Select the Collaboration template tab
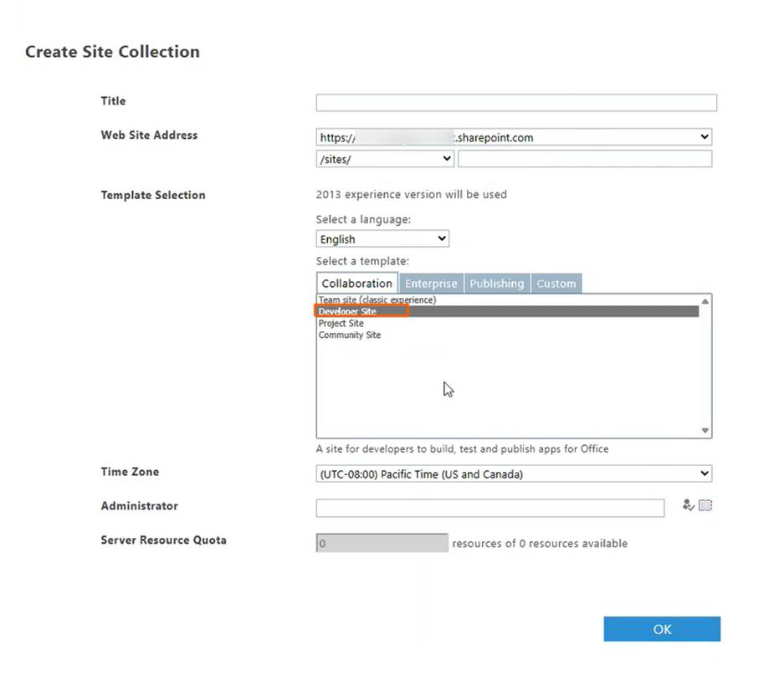Viewport: 784px width, 686px height. (x=357, y=283)
